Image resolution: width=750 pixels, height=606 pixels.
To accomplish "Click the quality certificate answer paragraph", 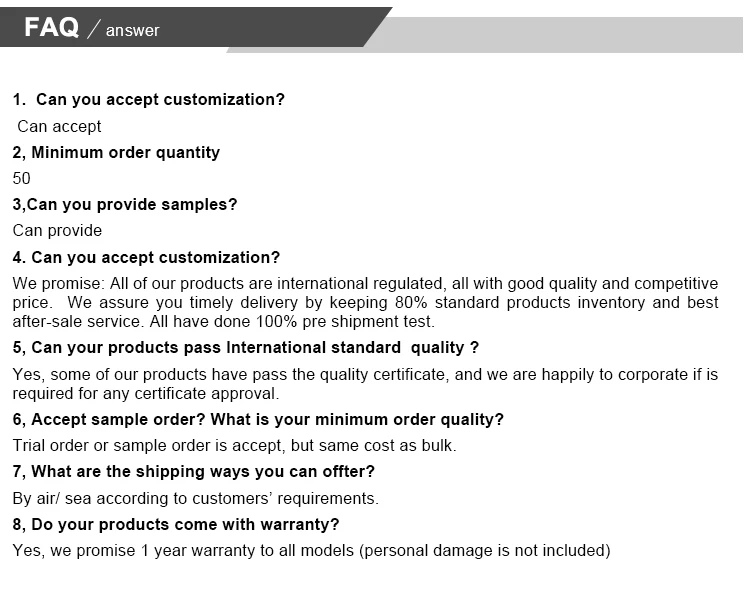I will click(x=365, y=383).
